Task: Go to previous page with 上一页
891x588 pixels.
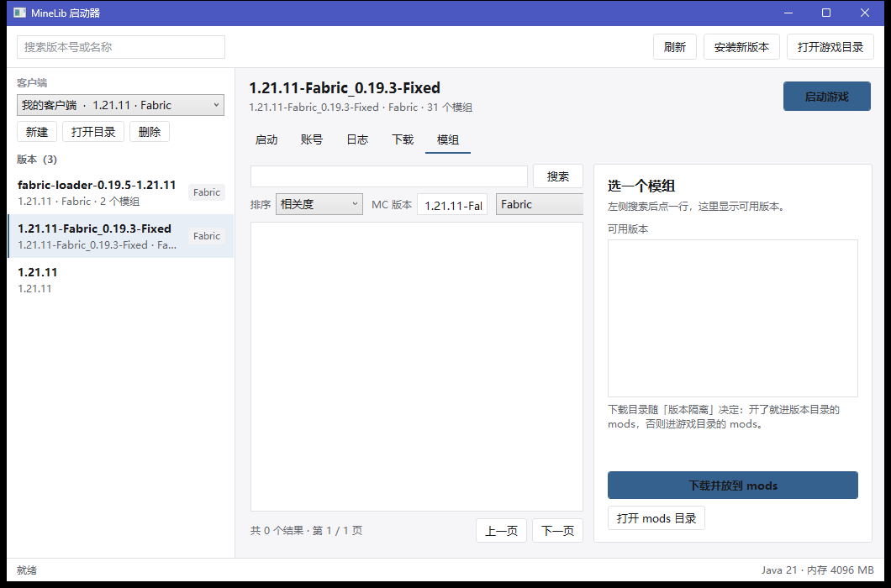Action: pyautogui.click(x=501, y=531)
